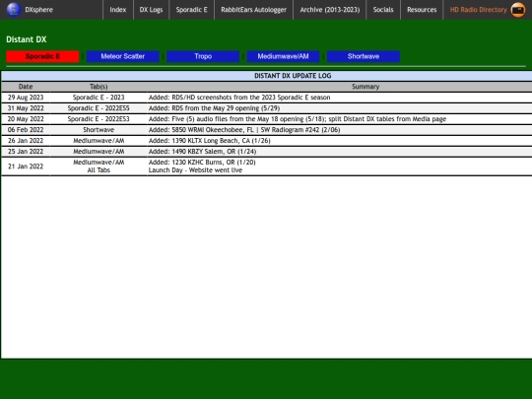This screenshot has width=532, height=399.
Task: Click the DISTANT DX UPDATE LOG header
Action: click(x=293, y=76)
